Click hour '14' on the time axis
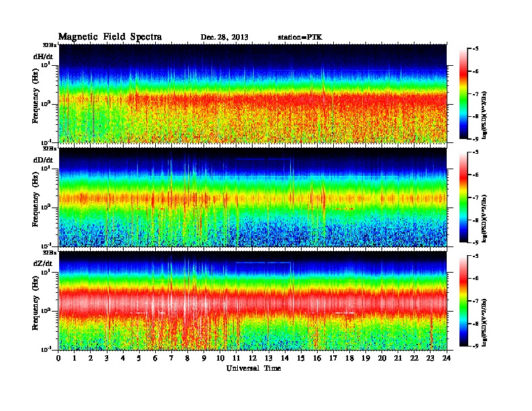The width and height of the screenshot is (532, 411). [x=285, y=359]
